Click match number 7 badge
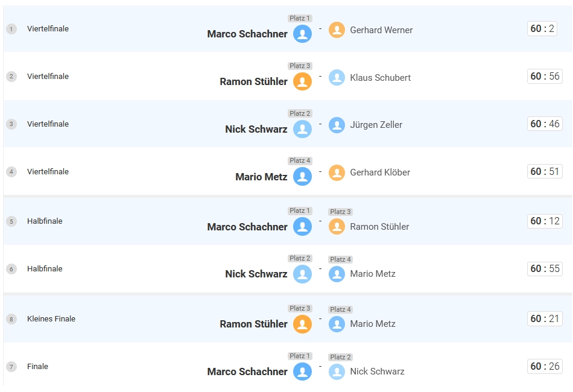573x392 pixels. pos(11,367)
